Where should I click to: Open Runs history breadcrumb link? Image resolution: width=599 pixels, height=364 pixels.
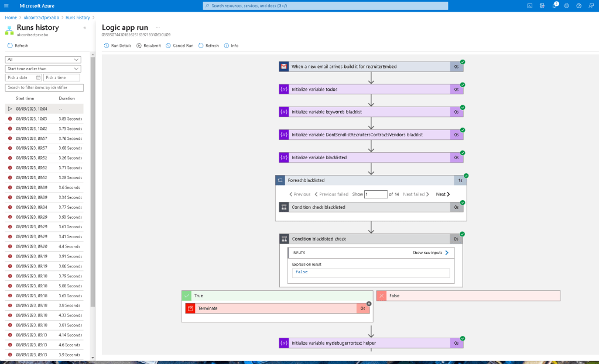tap(77, 18)
